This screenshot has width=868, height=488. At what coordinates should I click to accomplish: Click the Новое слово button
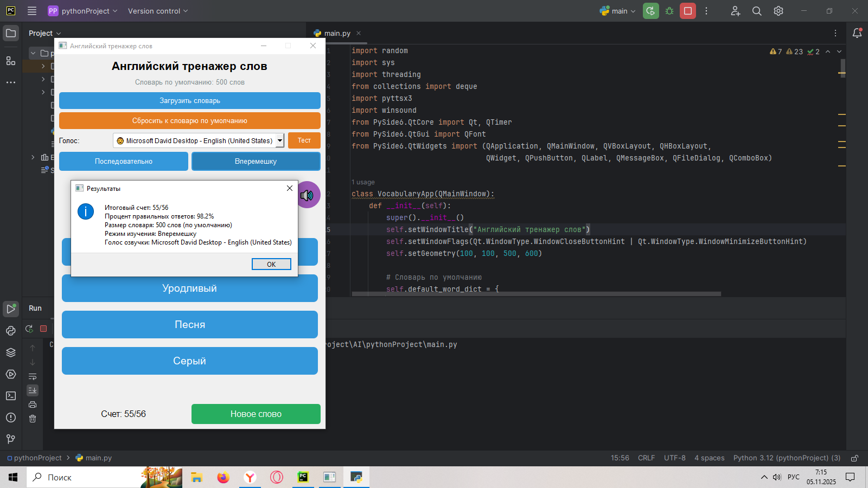pyautogui.click(x=256, y=414)
